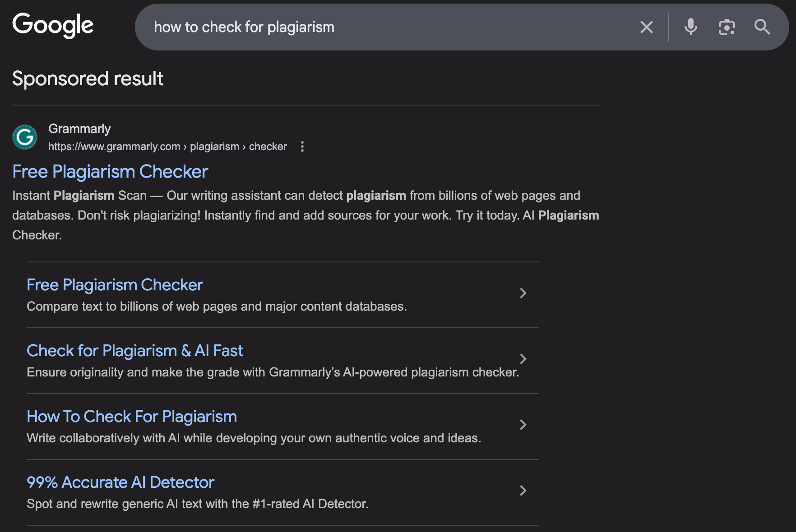Click the Google logo

point(53,25)
